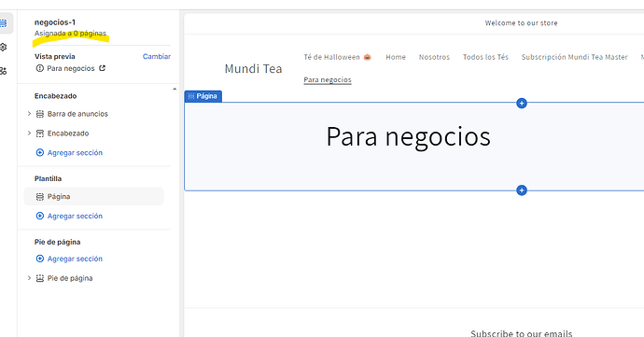Click plus icon of Plantilla Agregar sección

pos(40,216)
